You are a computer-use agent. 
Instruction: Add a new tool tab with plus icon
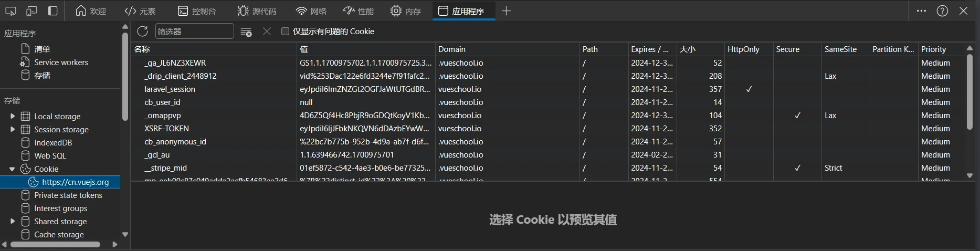click(x=506, y=11)
